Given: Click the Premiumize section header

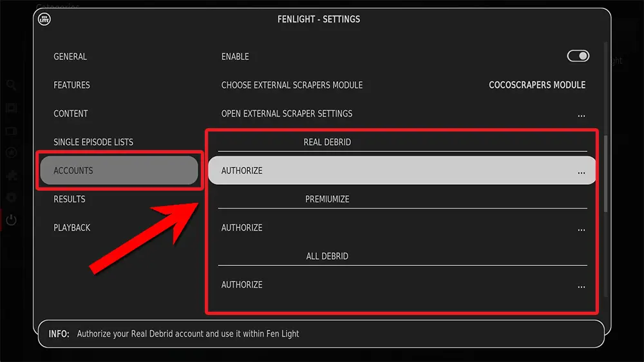Looking at the screenshot, I should [x=327, y=199].
